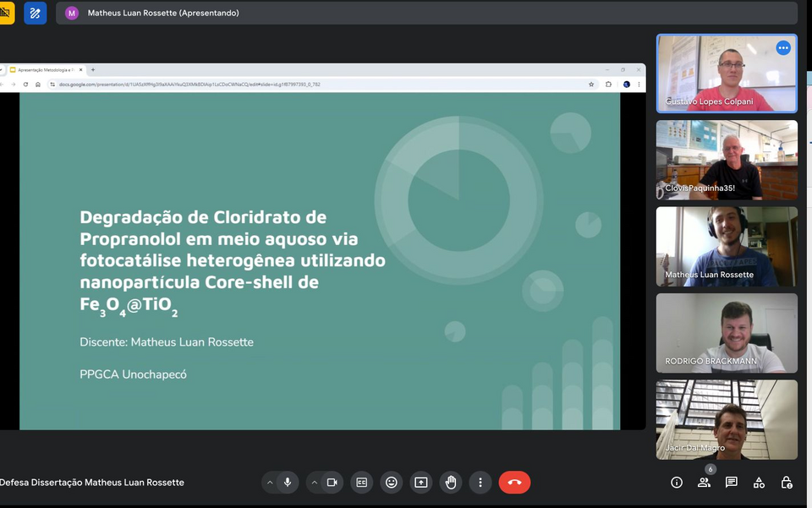Expand audio settings arrow beside microphone
The height and width of the screenshot is (508, 812).
point(270,483)
